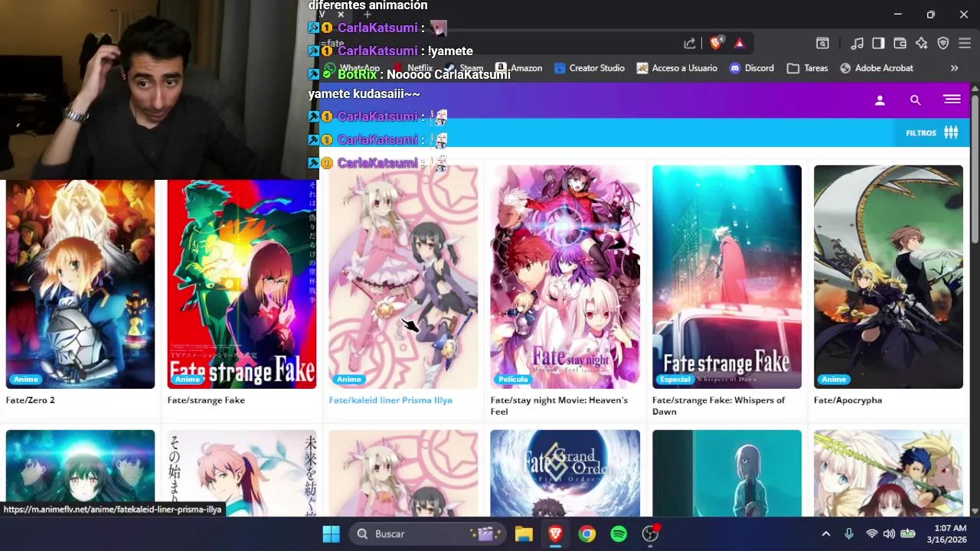
Task: Click the tab search icon in browser toolbar
Action: [822, 44]
